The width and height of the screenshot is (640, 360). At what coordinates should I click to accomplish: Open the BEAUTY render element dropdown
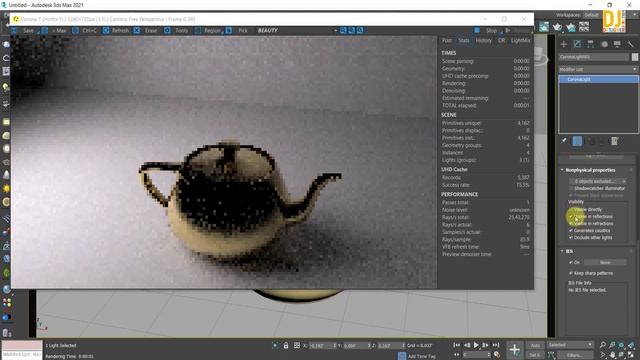(x=297, y=31)
